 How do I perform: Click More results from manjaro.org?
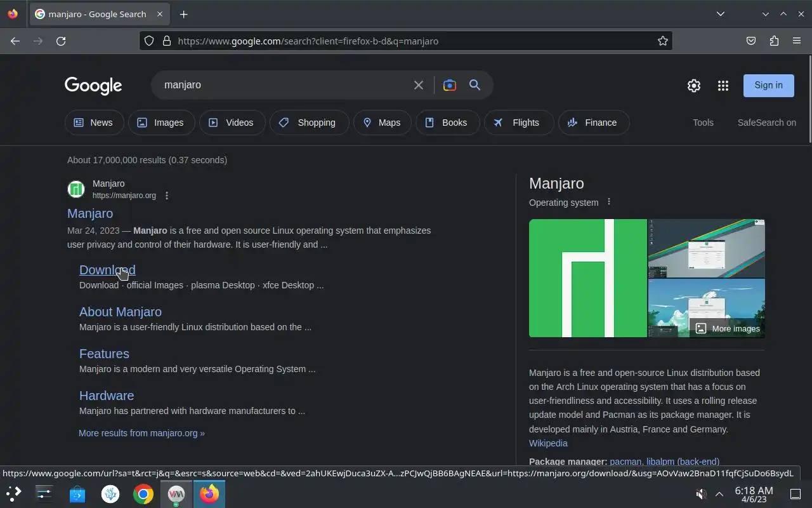coord(141,433)
